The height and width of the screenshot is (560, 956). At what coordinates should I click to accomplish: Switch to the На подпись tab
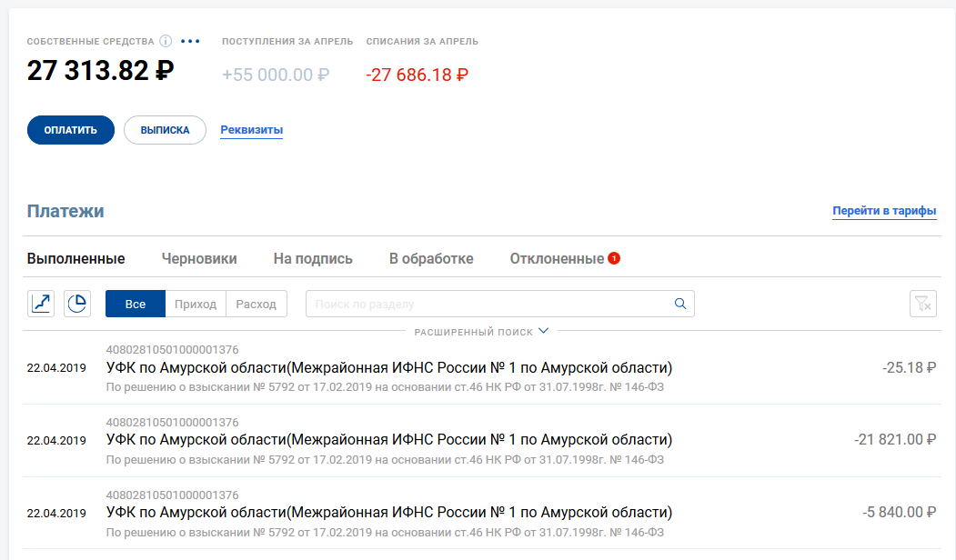pos(313,258)
